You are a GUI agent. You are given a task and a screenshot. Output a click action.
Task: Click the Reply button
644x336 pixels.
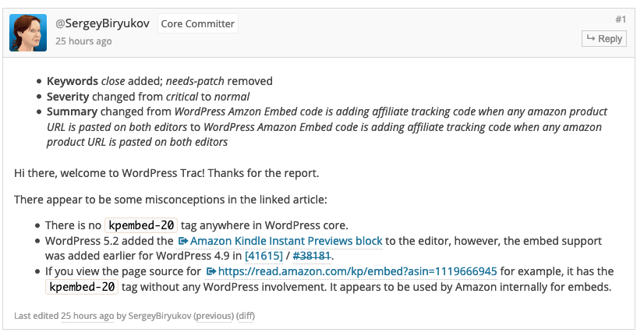603,38
